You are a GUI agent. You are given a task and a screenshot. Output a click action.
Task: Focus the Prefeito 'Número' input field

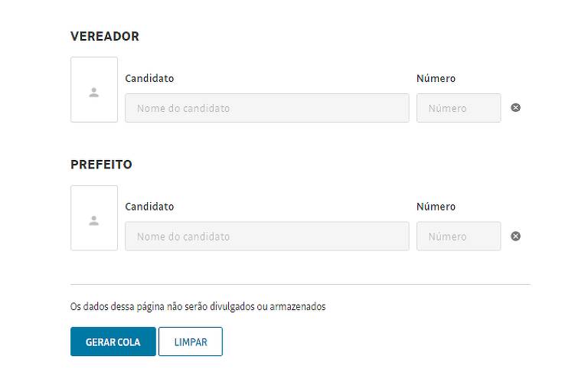pyautogui.click(x=459, y=237)
